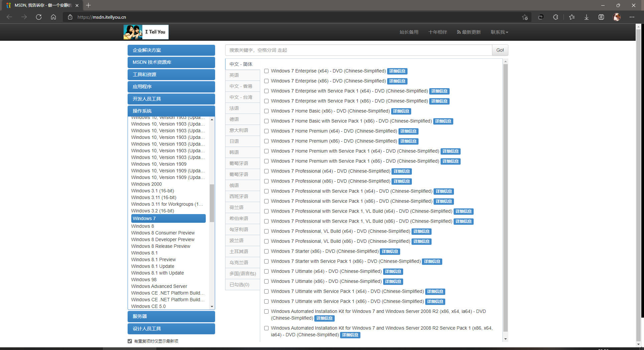644x350 pixels.
Task: Select Windows 10, Version 1909 list item
Action: (159, 164)
